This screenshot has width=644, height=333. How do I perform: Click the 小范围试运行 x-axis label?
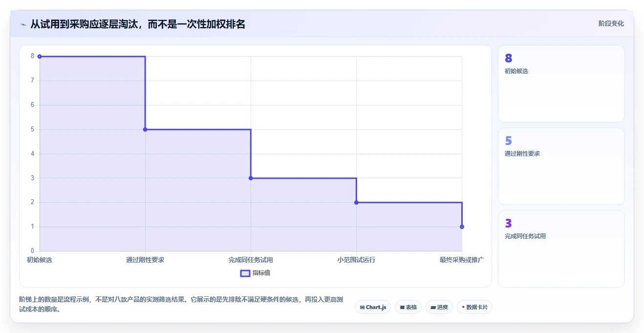[356, 260]
